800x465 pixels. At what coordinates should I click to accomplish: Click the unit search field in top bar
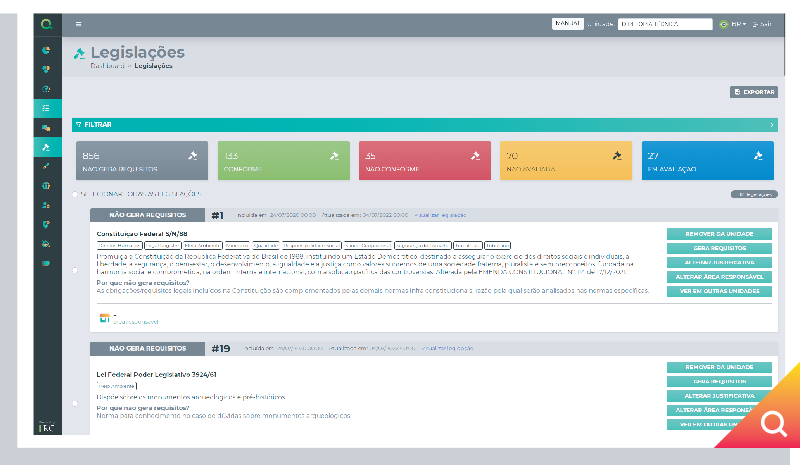click(x=664, y=24)
